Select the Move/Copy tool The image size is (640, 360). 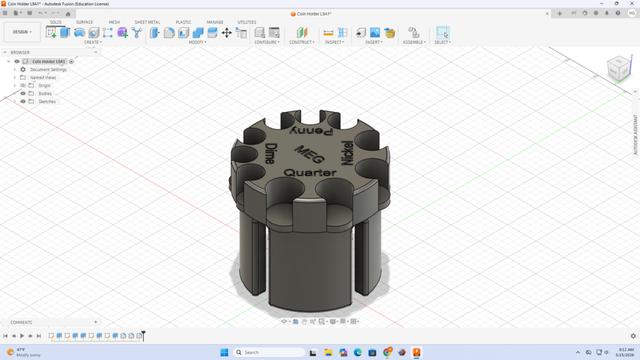[227, 32]
